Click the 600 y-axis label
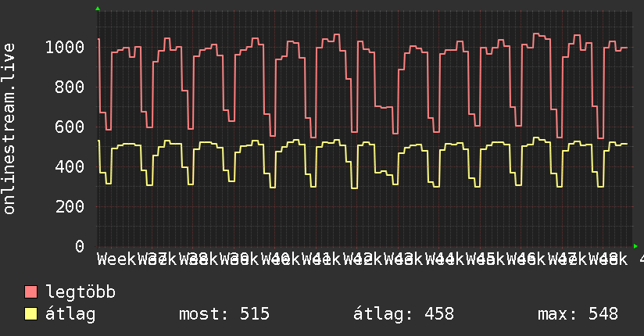The image size is (644, 336). pos(70,127)
